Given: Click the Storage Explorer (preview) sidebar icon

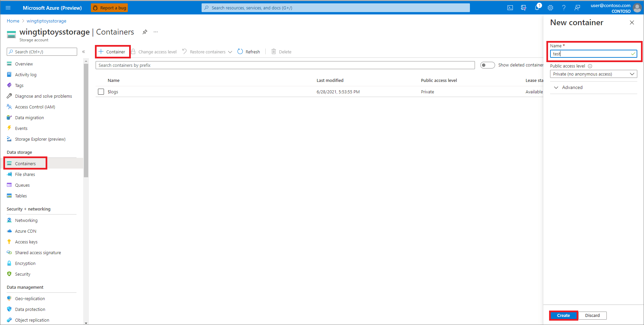Looking at the screenshot, I should 9,139.
